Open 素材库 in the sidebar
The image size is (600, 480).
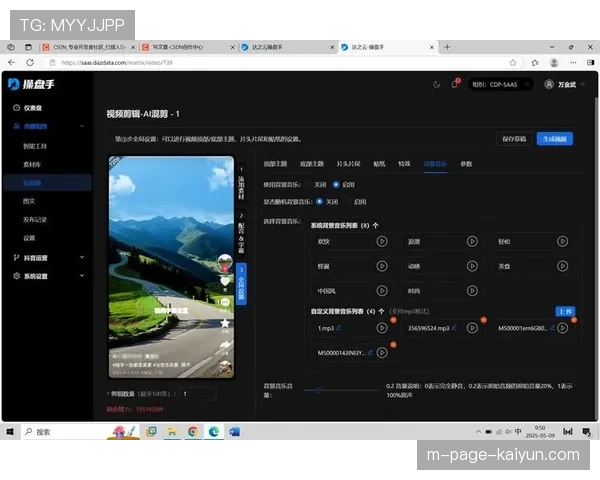click(x=32, y=165)
